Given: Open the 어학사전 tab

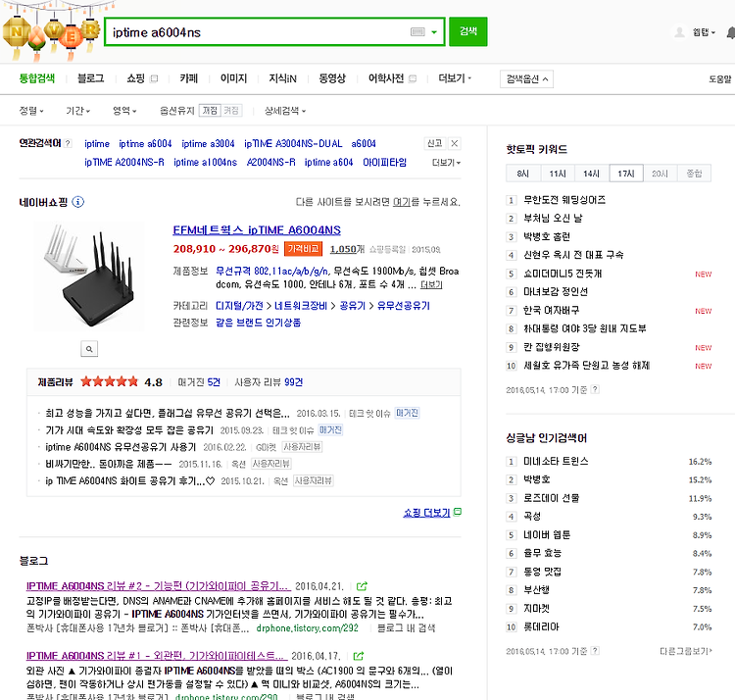Looking at the screenshot, I should point(386,78).
